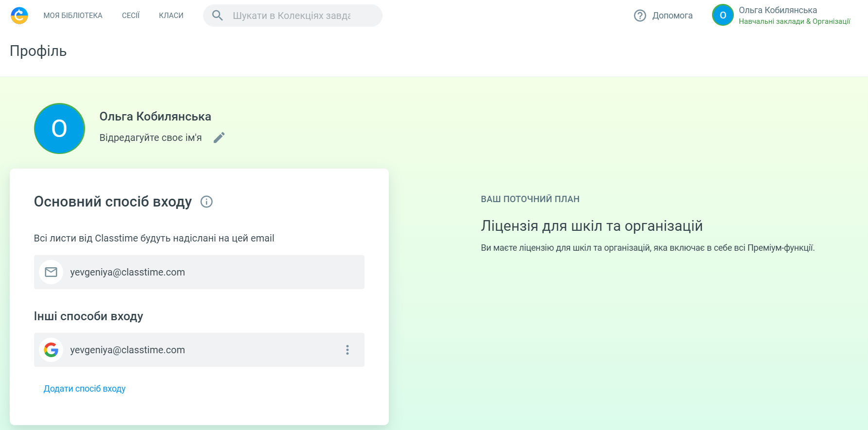
Task: Click the Classtime logo in header
Action: (x=19, y=16)
